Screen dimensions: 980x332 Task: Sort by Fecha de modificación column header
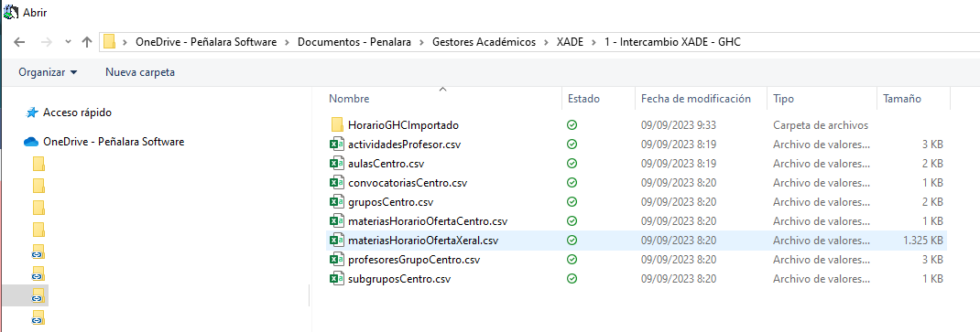click(696, 99)
